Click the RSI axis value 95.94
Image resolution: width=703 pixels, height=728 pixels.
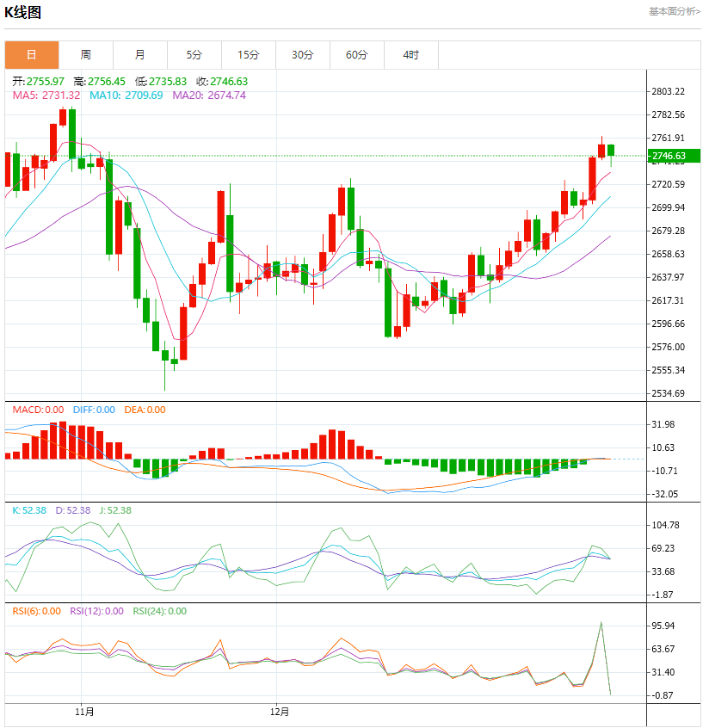point(663,626)
